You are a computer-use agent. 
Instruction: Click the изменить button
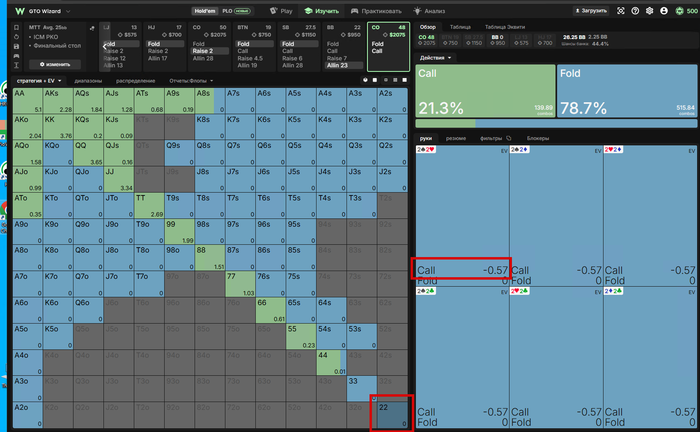pos(55,64)
